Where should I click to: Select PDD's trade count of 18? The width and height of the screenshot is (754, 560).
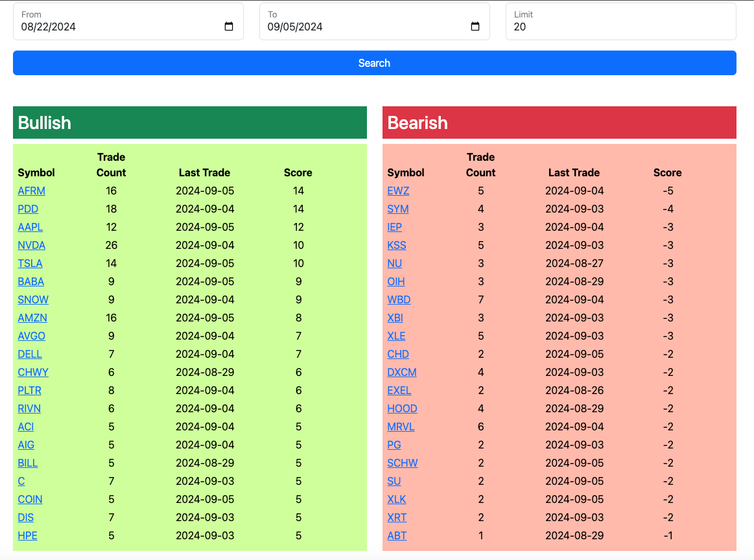[111, 209]
